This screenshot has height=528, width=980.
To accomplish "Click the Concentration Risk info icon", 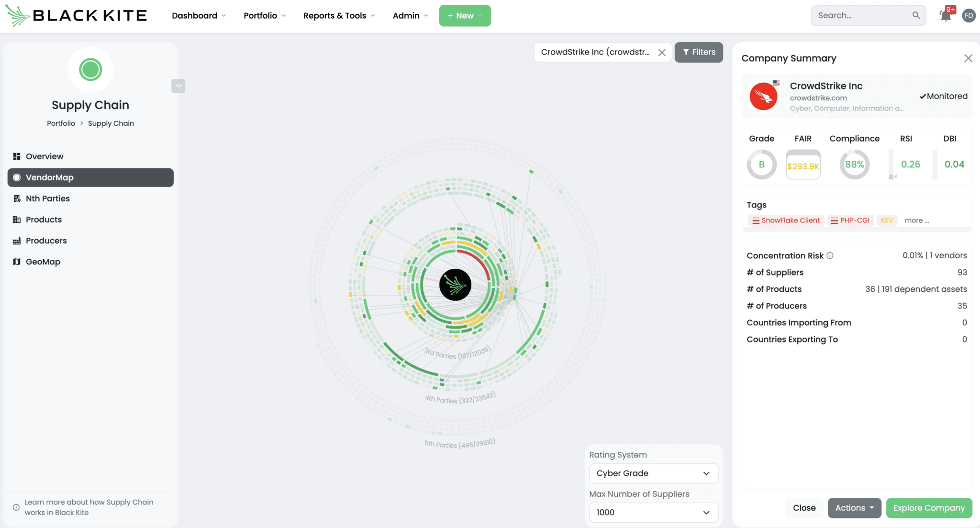I will (x=830, y=255).
